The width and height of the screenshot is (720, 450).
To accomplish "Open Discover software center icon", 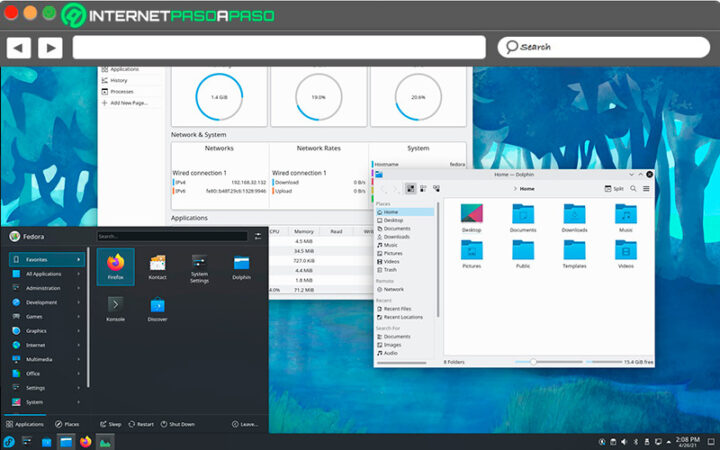I will click(158, 309).
